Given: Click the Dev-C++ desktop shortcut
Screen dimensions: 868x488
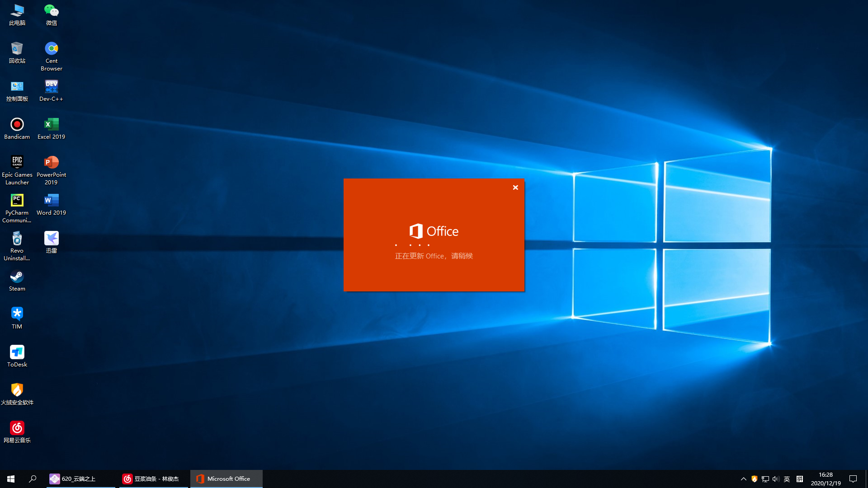Looking at the screenshot, I should [52, 91].
